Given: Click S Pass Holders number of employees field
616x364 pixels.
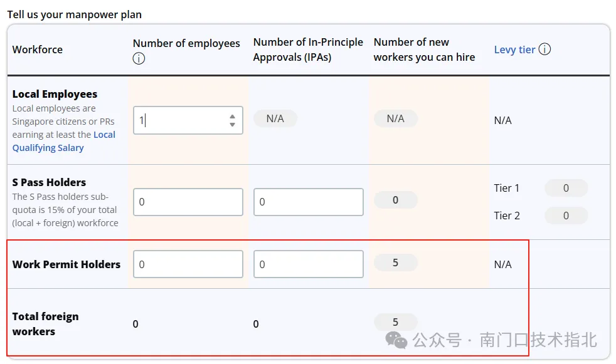Looking at the screenshot, I should [x=188, y=202].
